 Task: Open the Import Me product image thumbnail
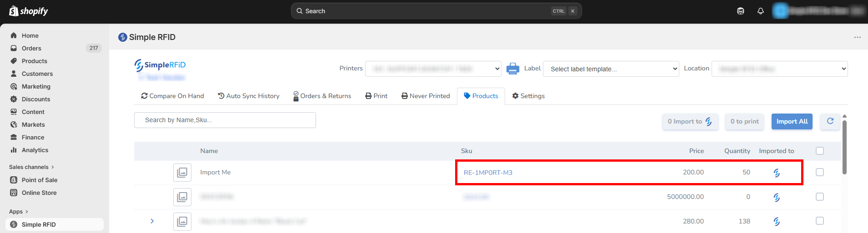(182, 173)
